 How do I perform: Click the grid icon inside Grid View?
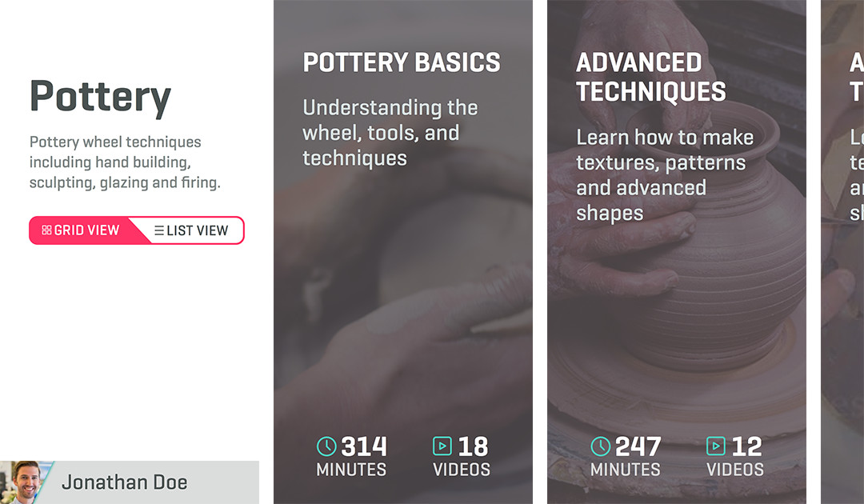48,230
